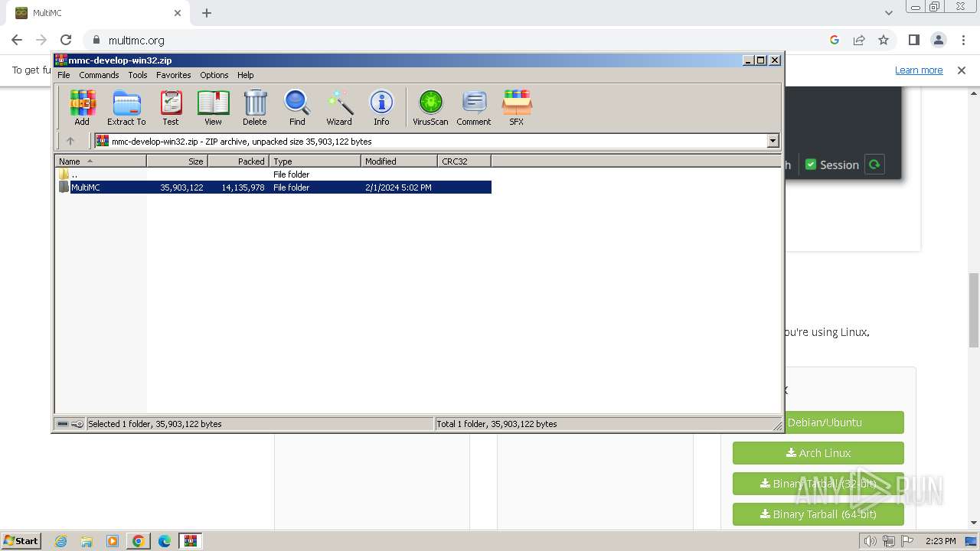Dismiss the Chrome info bar
This screenshot has height=551, width=980.
click(x=962, y=70)
